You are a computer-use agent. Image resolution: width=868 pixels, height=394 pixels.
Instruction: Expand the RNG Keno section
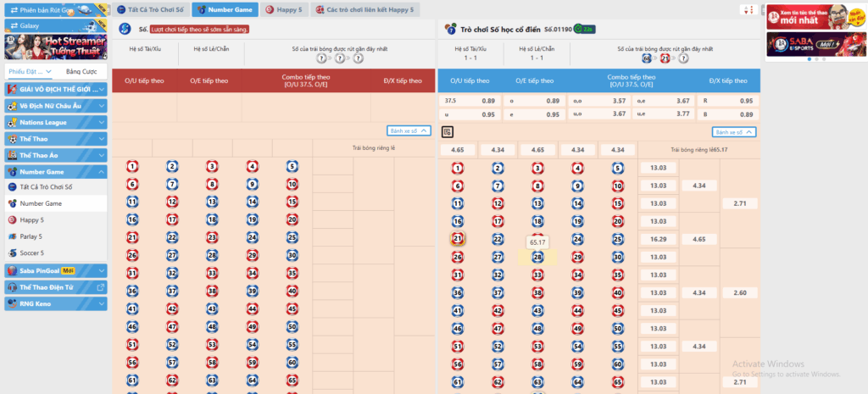click(x=56, y=304)
